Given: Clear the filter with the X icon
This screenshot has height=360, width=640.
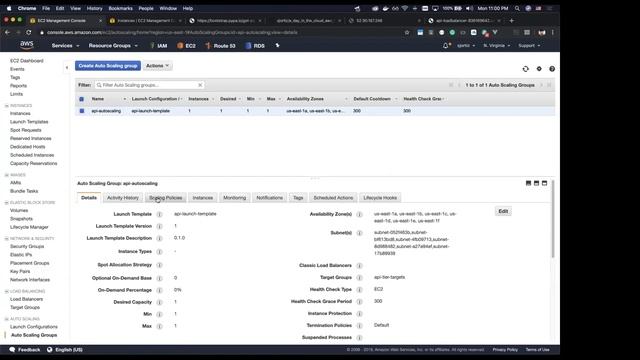Looking at the screenshot, I should 200,85.
